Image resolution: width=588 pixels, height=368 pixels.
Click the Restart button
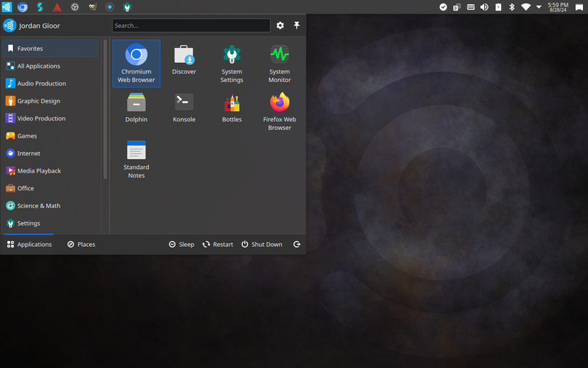[218, 244]
